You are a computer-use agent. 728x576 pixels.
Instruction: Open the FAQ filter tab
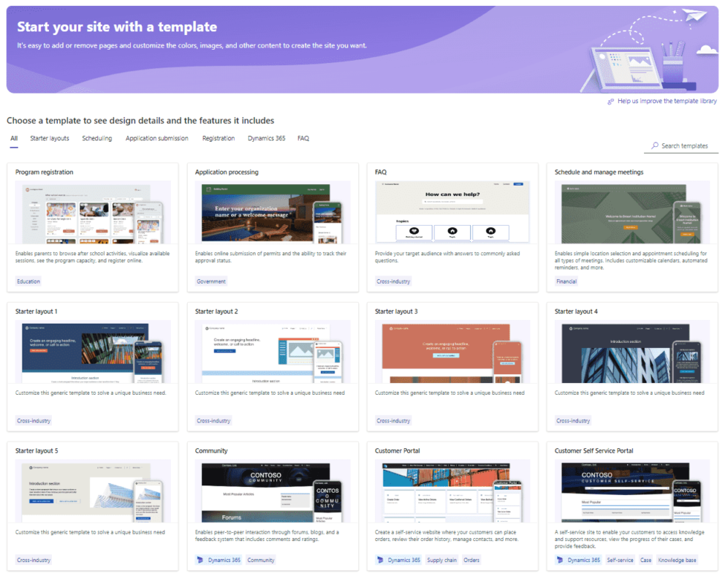(x=302, y=138)
